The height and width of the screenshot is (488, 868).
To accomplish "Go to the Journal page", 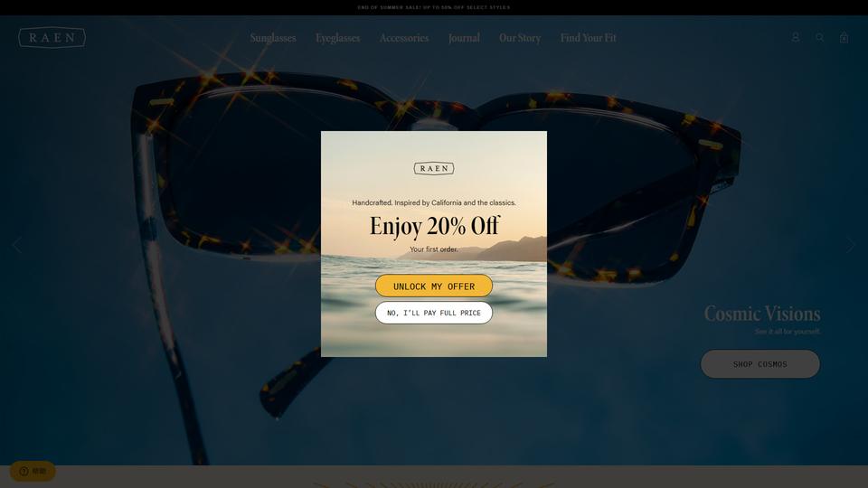I will [464, 38].
